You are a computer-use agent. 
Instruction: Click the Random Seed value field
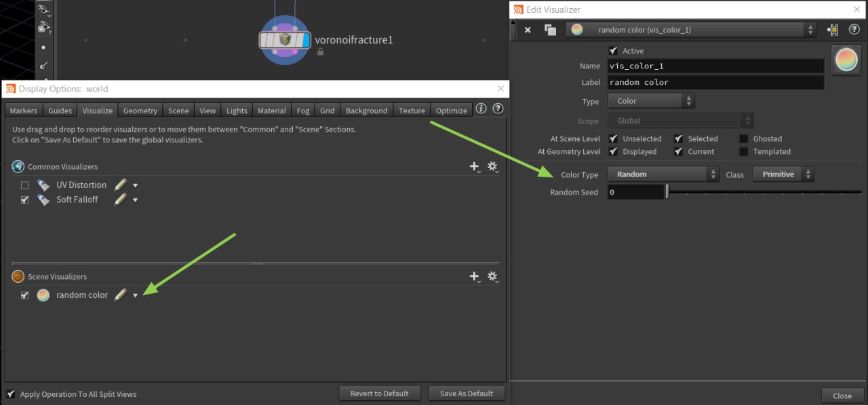635,193
